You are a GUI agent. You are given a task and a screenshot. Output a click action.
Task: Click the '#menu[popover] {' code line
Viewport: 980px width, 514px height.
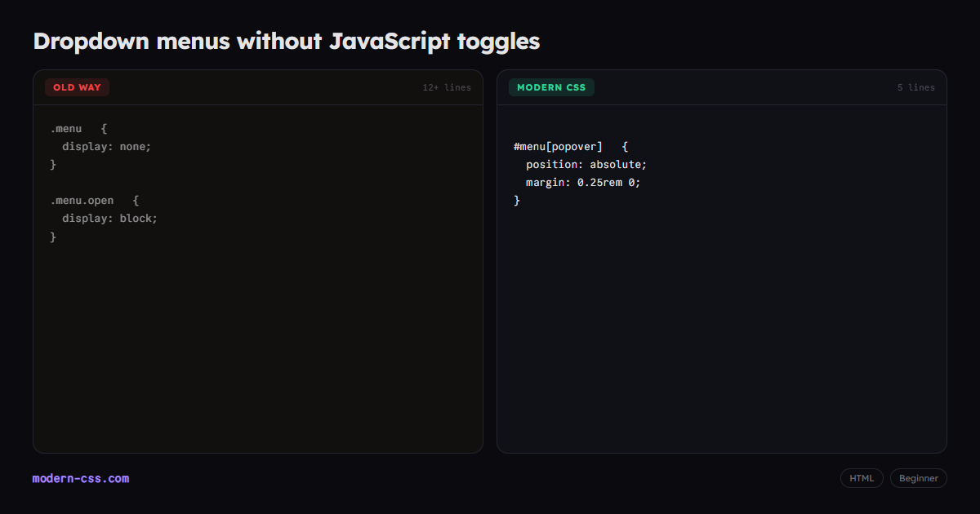pyautogui.click(x=571, y=147)
